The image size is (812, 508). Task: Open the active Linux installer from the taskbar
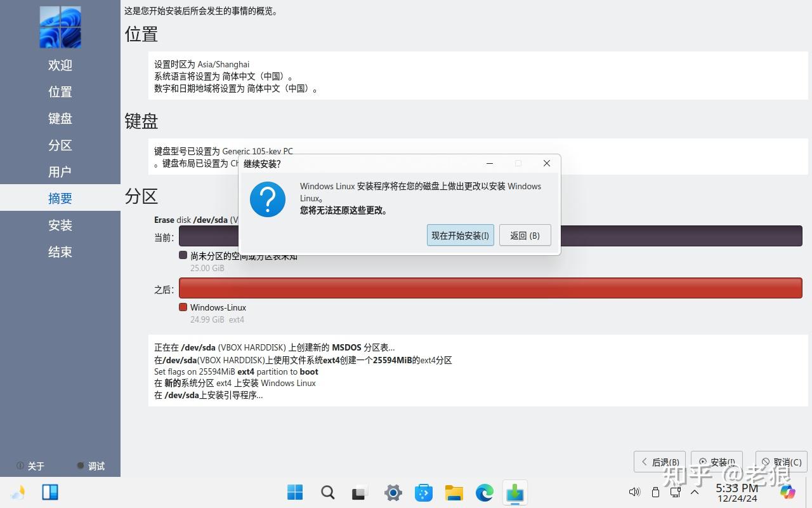pos(514,492)
